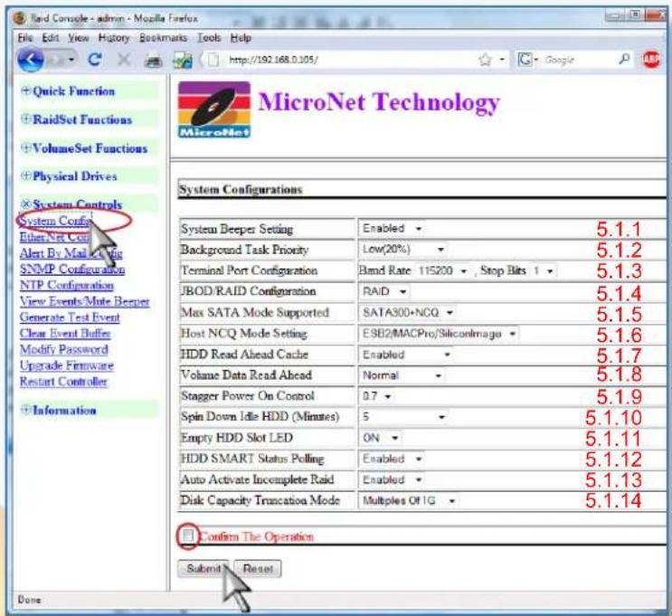Open the Baud Rate 115200 dropdown
Viewport: 672px width, 616px height.
[443, 270]
